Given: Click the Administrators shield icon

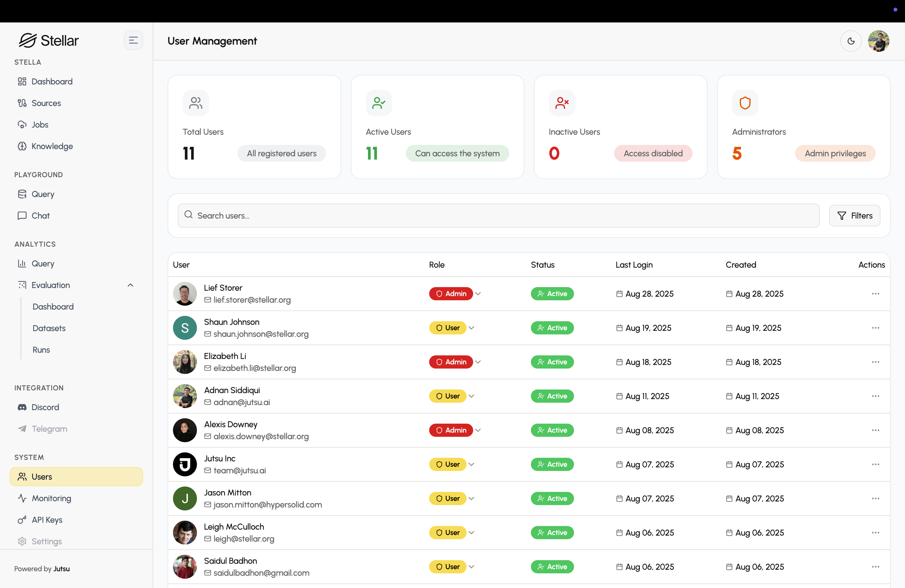Looking at the screenshot, I should point(745,103).
